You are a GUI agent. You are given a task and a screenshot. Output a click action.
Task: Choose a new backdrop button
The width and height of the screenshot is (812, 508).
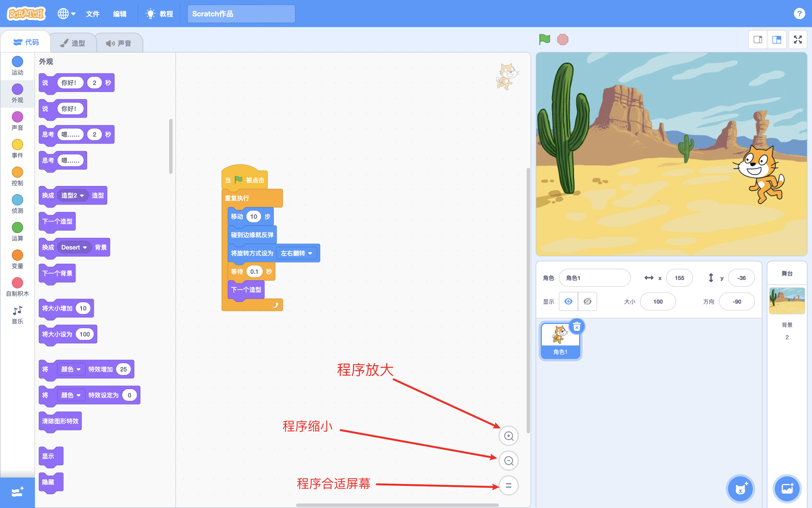point(787,489)
